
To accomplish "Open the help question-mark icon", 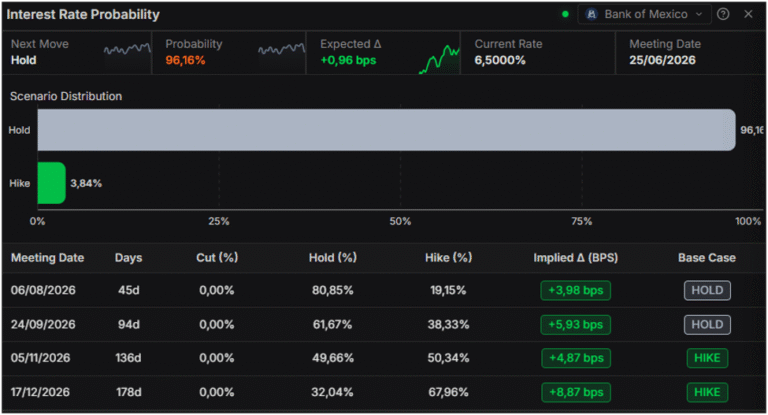I will pos(723,14).
